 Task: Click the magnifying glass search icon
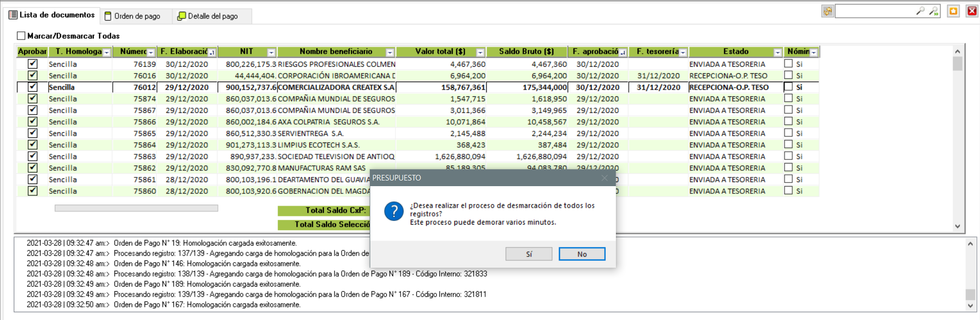coord(921,11)
